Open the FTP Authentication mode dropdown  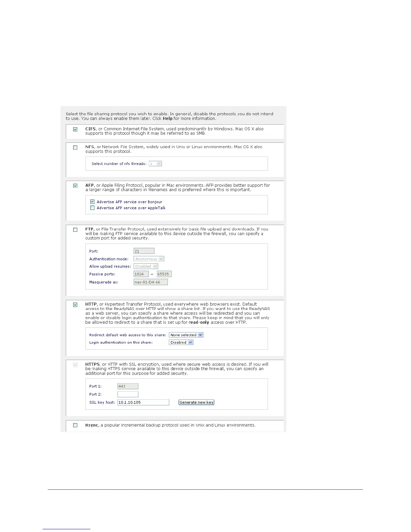[149, 259]
